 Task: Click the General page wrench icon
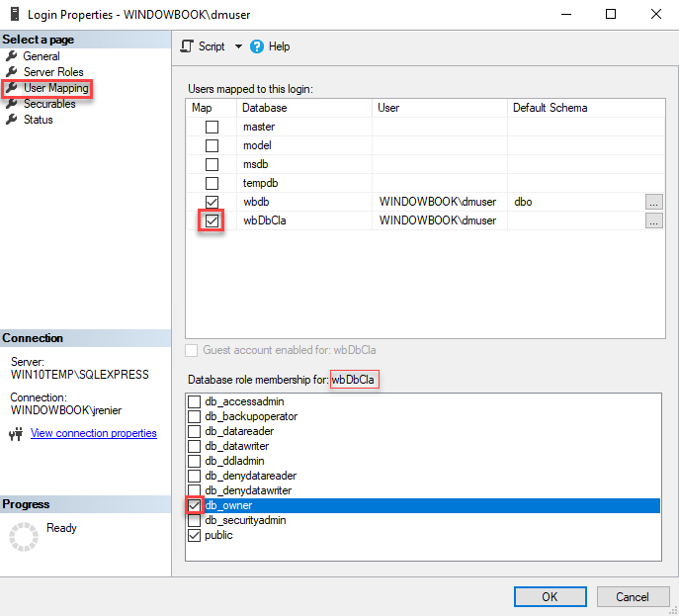tap(12, 56)
